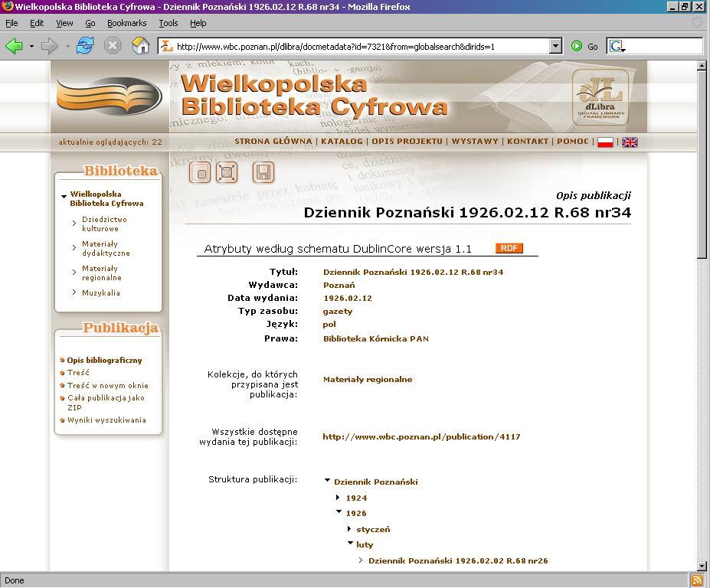Click the Biblioteka Kórnicka PAN rights value

pos(376,338)
